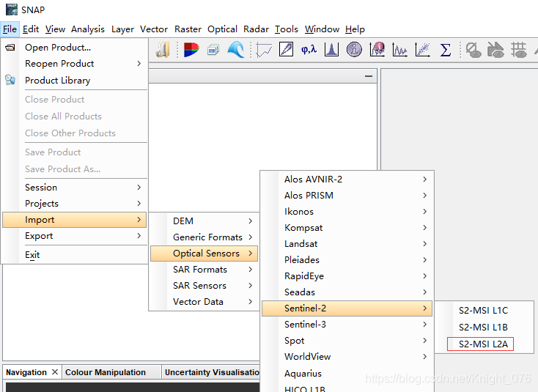The image size is (538, 392).
Task: Open the Information round icon
Action: [354, 50]
